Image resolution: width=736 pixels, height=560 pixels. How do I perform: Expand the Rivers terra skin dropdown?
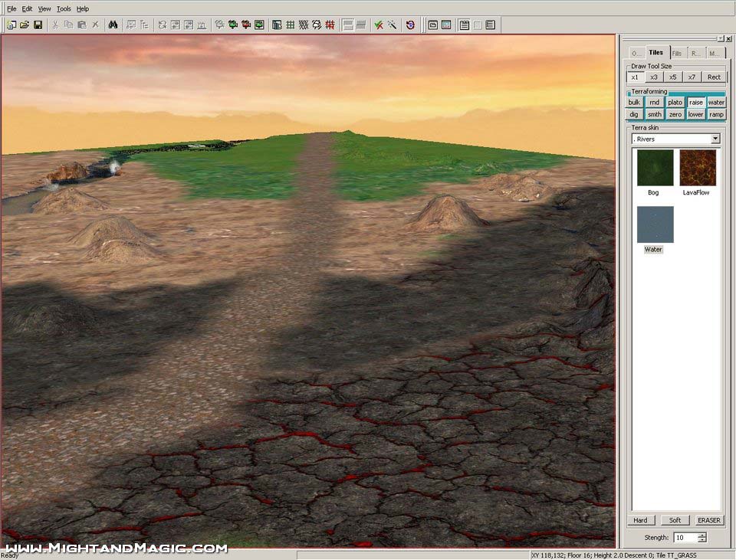pyautogui.click(x=715, y=139)
